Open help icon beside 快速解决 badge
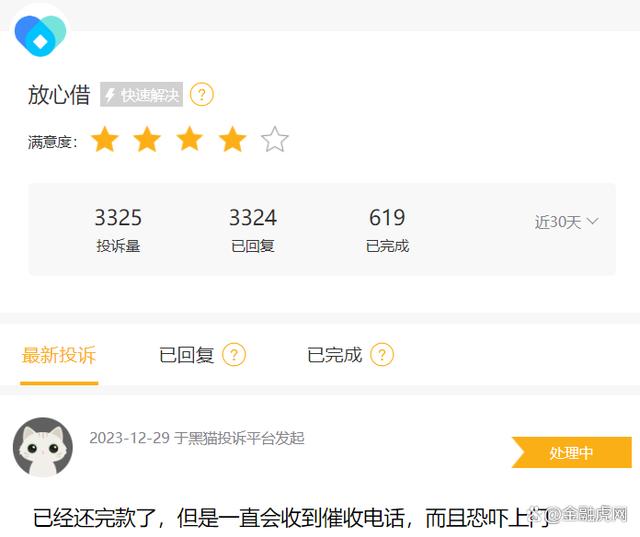This screenshot has height=537, width=640. pyautogui.click(x=202, y=95)
